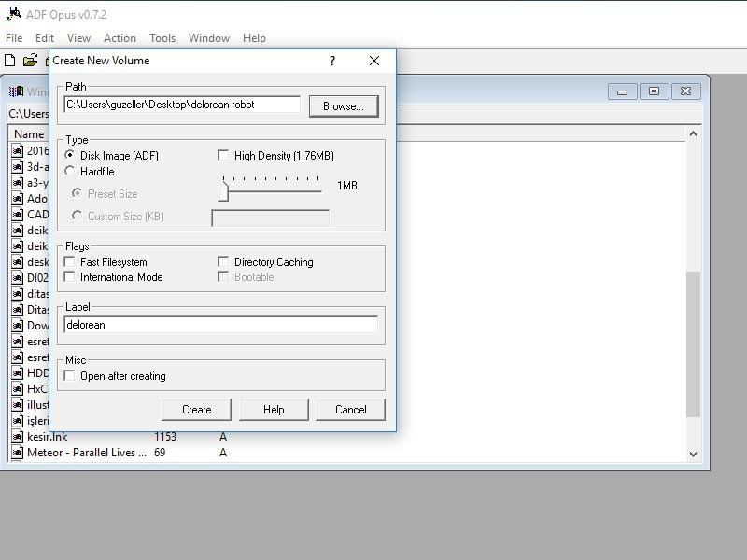The width and height of the screenshot is (747, 560).
Task: Open the Edit menu
Action: tap(45, 38)
